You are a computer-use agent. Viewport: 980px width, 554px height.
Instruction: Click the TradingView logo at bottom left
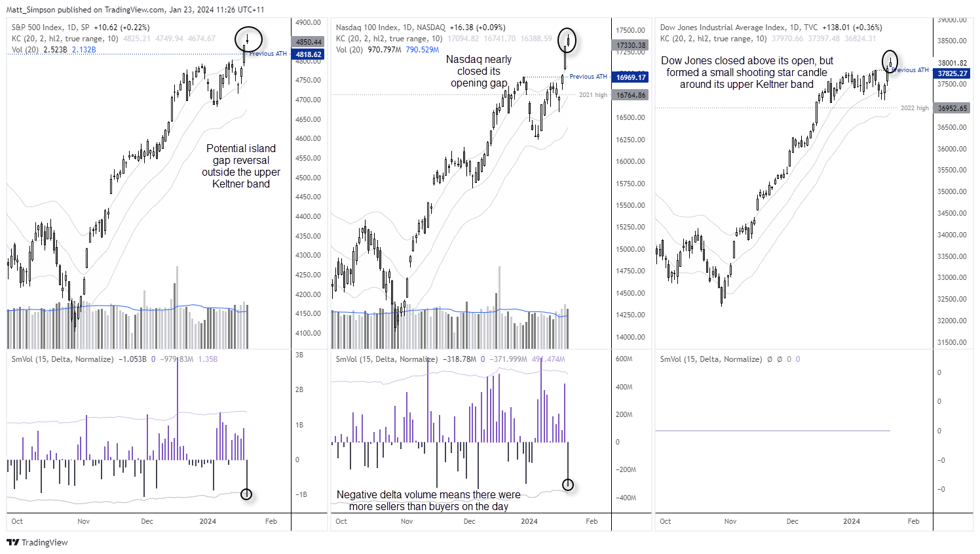coord(37,542)
